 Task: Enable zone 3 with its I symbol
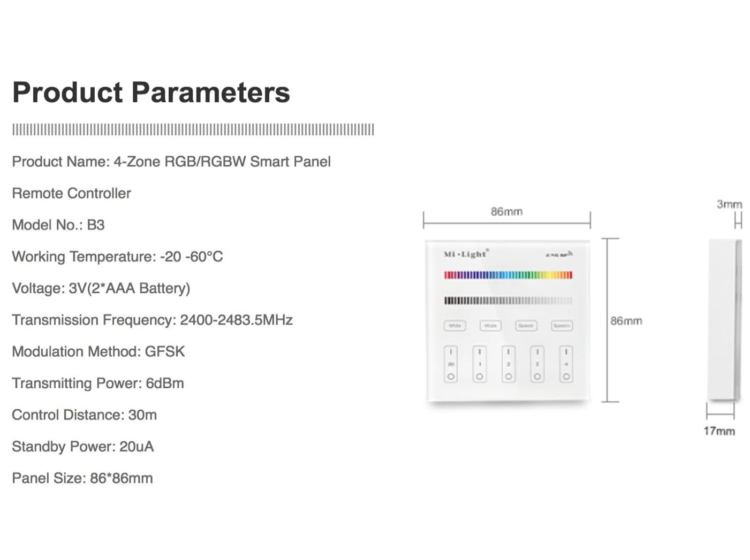click(x=537, y=352)
